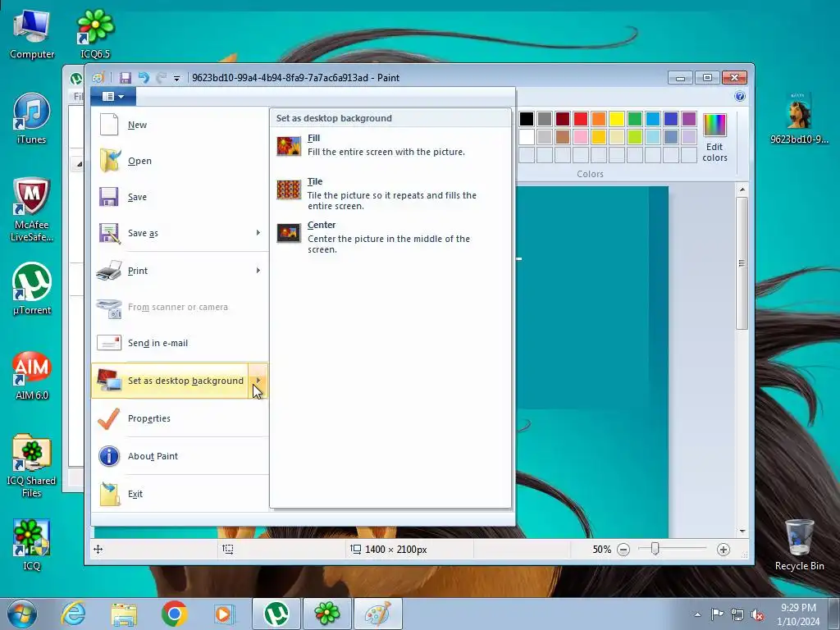Pick the red color swatch
840x630 pixels.
[x=581, y=119]
